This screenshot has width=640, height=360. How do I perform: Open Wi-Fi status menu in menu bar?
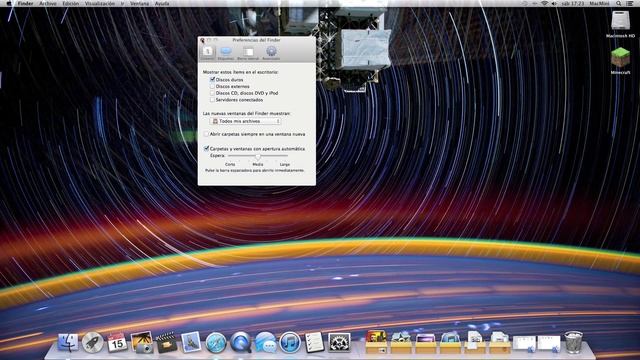pyautogui.click(x=544, y=3)
